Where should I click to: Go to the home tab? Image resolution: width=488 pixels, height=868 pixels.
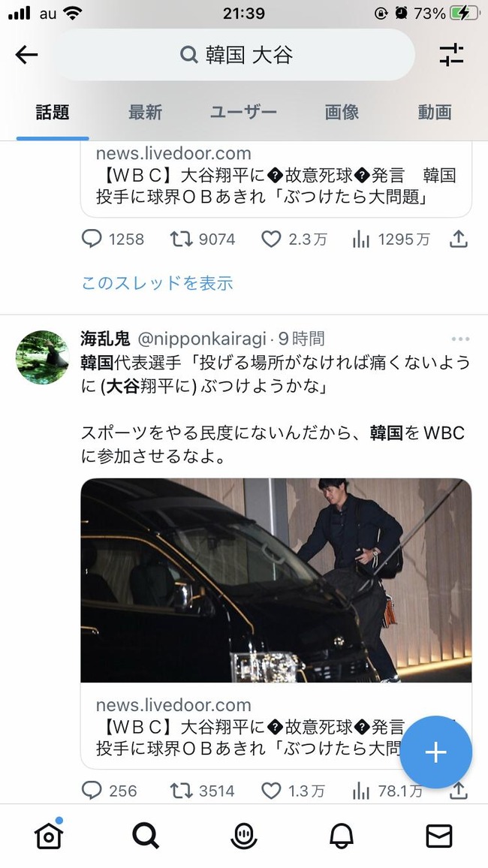[49, 836]
